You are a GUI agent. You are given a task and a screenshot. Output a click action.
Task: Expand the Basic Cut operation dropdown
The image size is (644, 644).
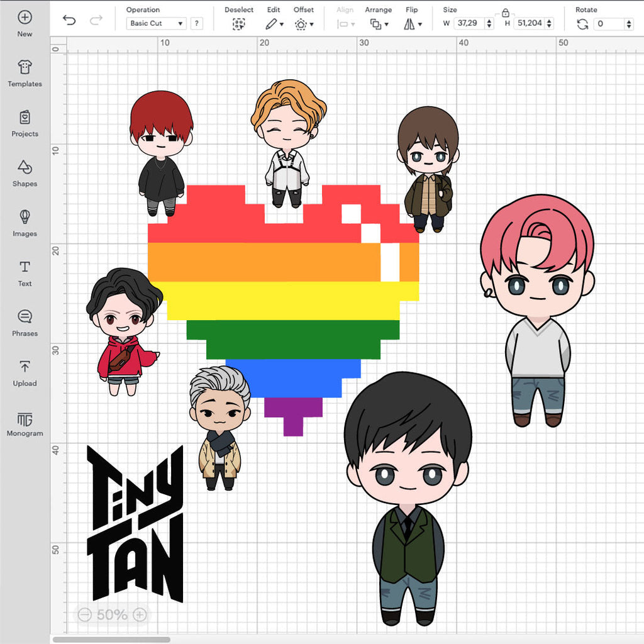157,24
